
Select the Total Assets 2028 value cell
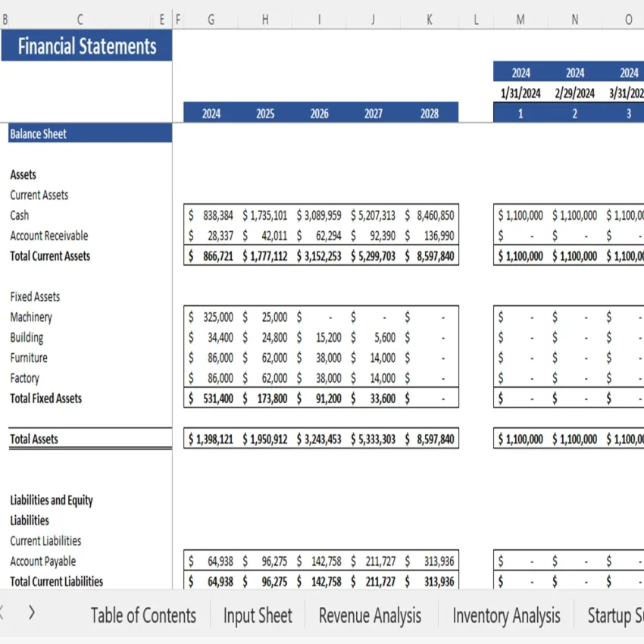pyautogui.click(x=429, y=439)
